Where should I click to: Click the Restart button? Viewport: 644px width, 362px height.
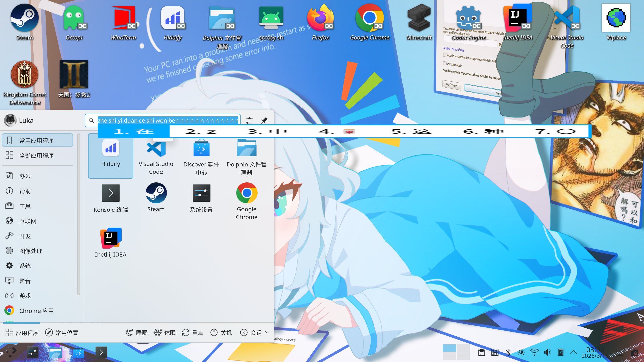tap(193, 333)
